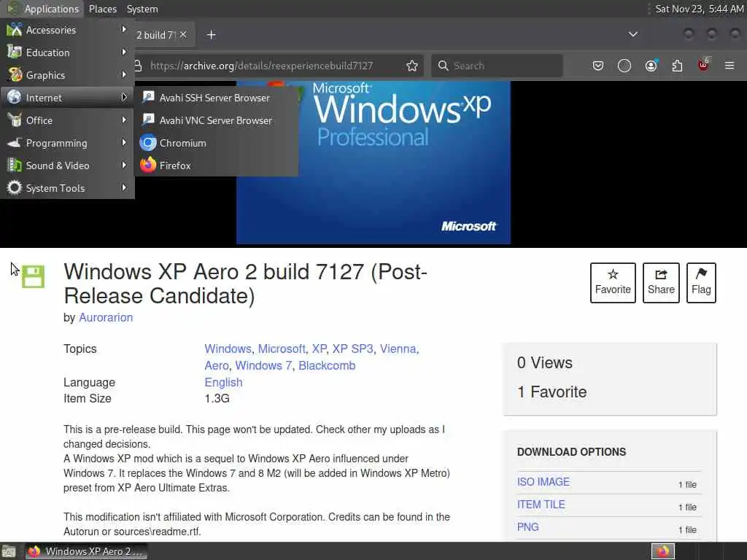747x560 pixels.
Task: Click the Flag button
Action: (x=701, y=283)
